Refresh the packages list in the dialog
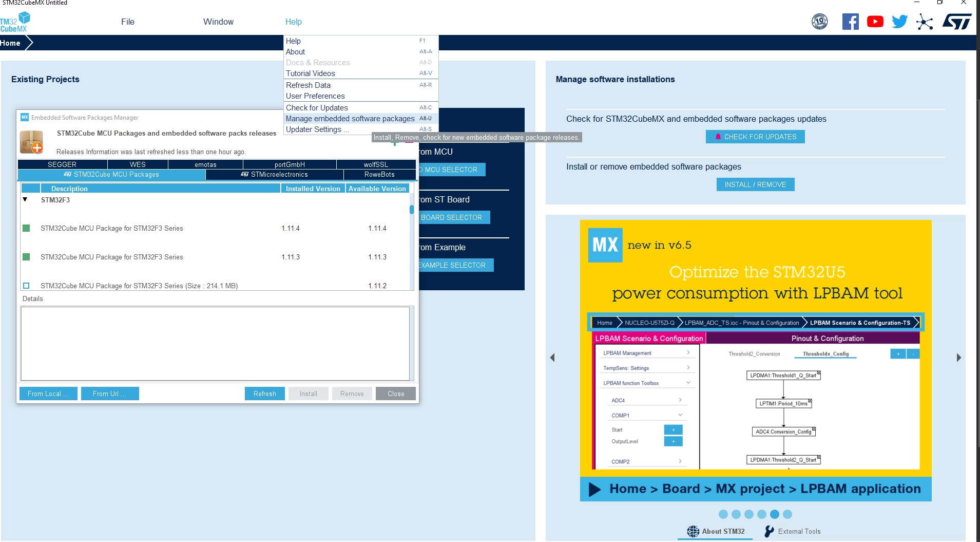Viewport: 980px width, 542px height. tap(265, 394)
